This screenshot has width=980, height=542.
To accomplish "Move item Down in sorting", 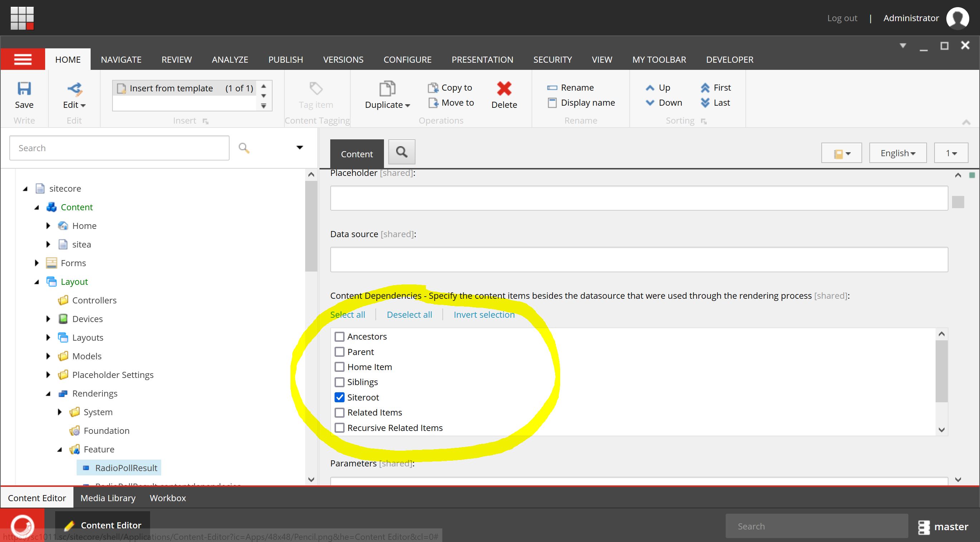I will (x=664, y=103).
